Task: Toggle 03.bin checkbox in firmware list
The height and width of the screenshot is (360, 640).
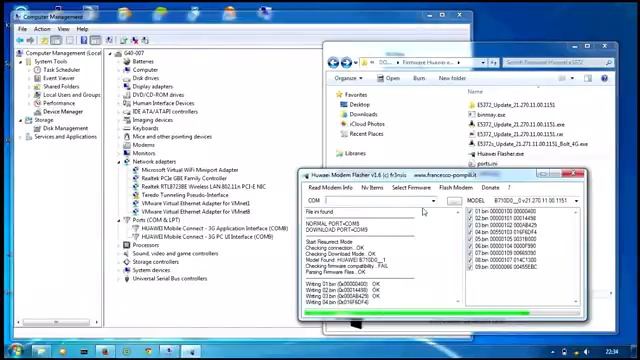Action: (x=470, y=225)
